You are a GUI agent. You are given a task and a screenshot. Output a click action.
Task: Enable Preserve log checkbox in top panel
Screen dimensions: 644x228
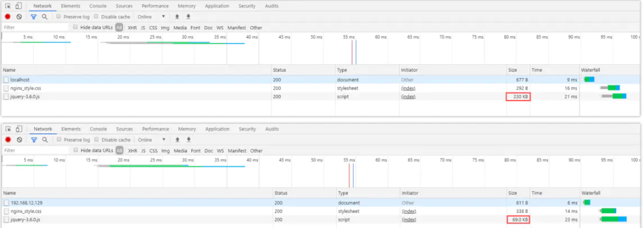[x=58, y=16]
